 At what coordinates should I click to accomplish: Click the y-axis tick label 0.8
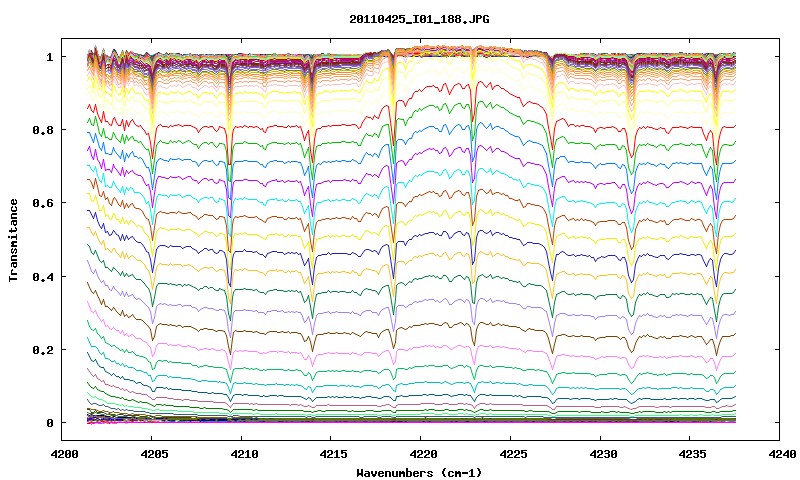43,130
